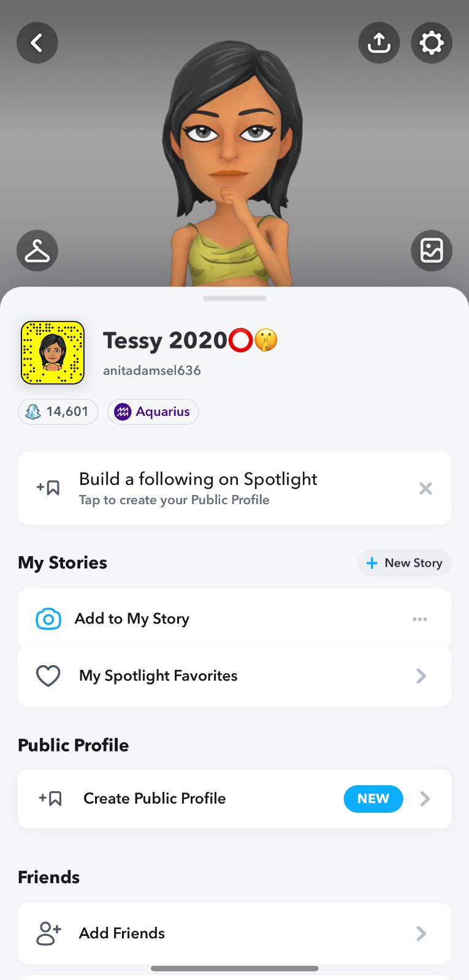
Task: Tap the Add Friends person icon
Action: coord(48,933)
